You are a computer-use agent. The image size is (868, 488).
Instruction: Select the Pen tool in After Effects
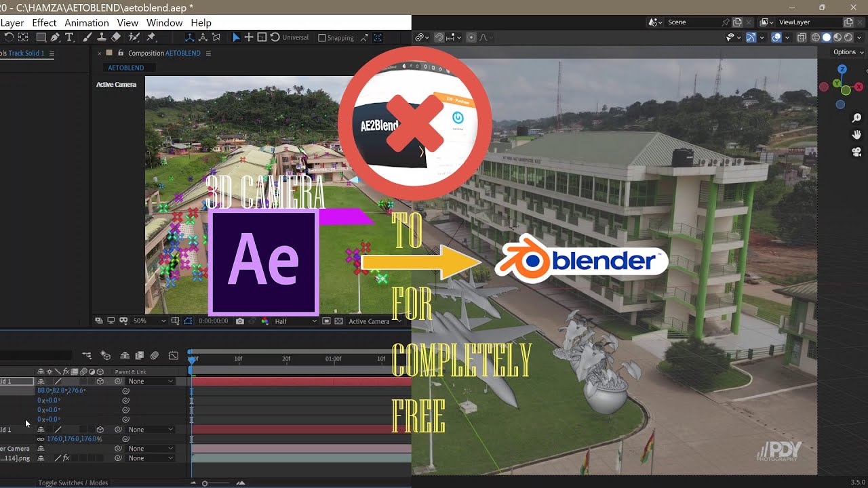(x=56, y=37)
